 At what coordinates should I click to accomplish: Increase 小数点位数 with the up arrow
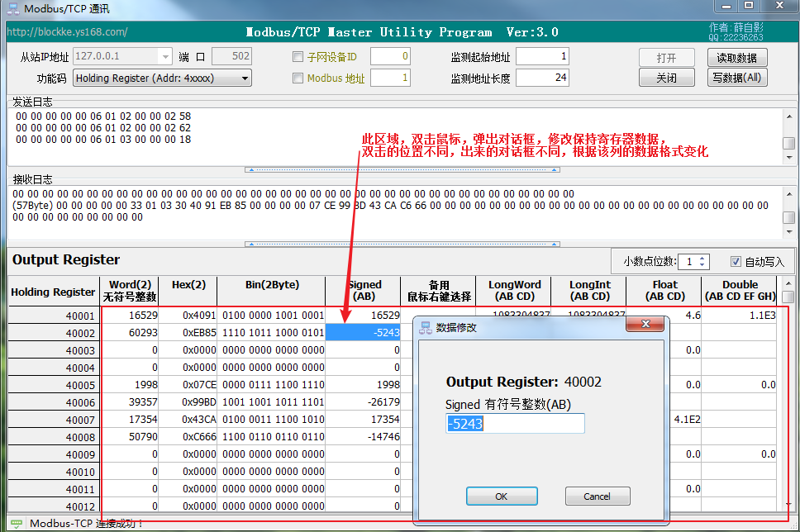[702, 258]
